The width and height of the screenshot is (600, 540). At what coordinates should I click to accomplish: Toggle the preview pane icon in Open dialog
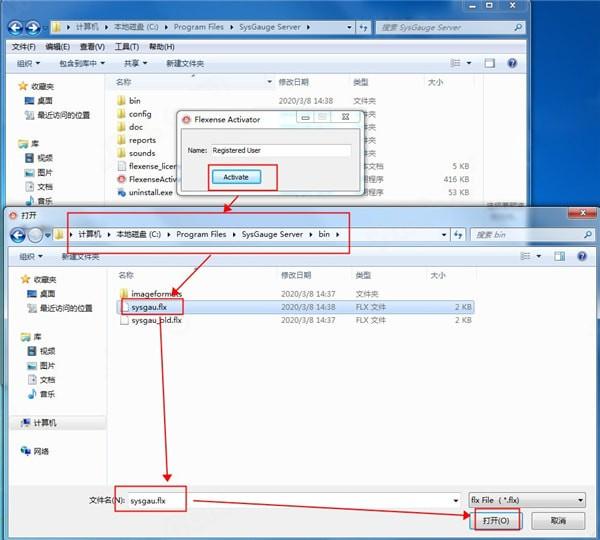point(559,256)
